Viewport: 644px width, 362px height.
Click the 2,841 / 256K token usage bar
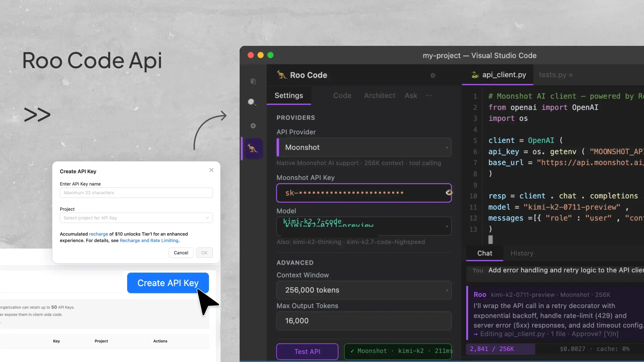point(500,349)
